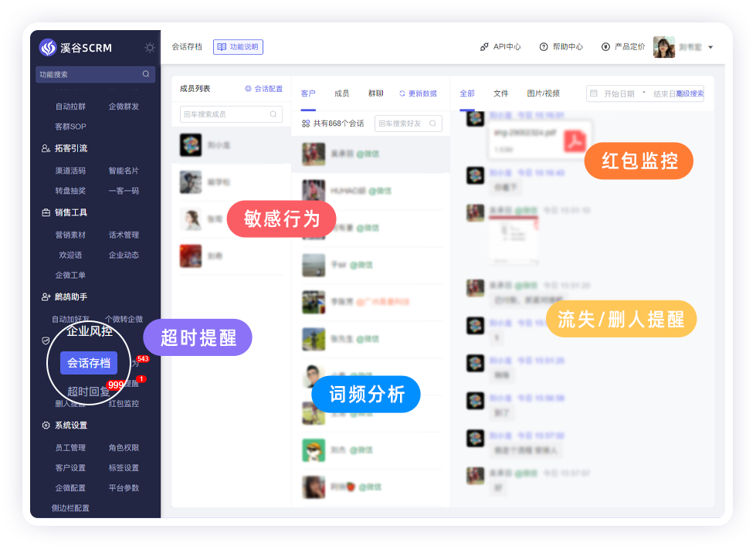Click the calendar icon in date range
756x549 pixels.
594,93
